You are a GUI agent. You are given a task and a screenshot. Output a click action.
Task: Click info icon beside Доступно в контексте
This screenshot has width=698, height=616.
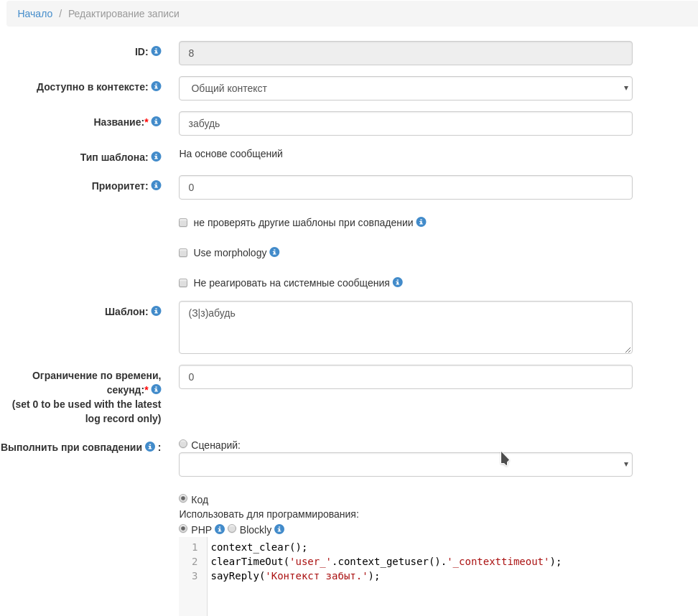pos(156,86)
